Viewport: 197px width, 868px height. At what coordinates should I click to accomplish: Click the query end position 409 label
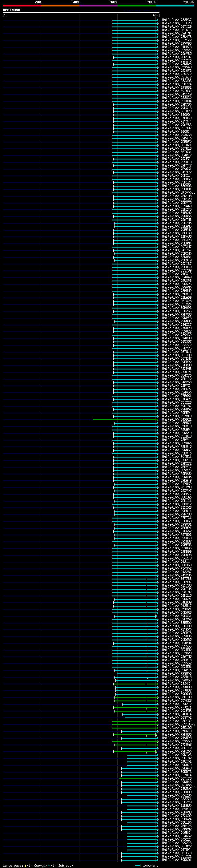pyautogui.click(x=155, y=15)
